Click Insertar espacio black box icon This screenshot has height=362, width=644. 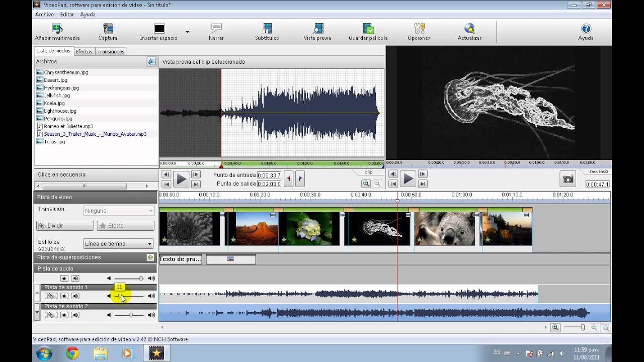tap(159, 29)
